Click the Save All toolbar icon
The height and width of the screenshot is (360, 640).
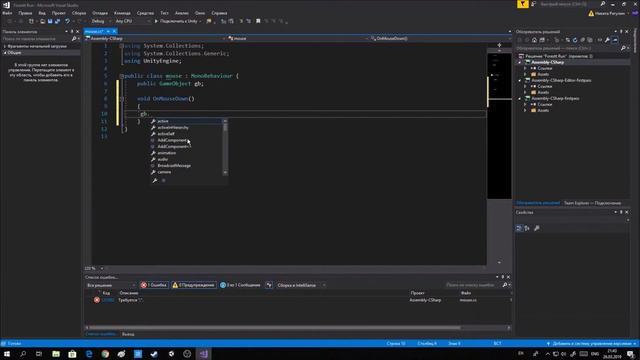coord(57,21)
